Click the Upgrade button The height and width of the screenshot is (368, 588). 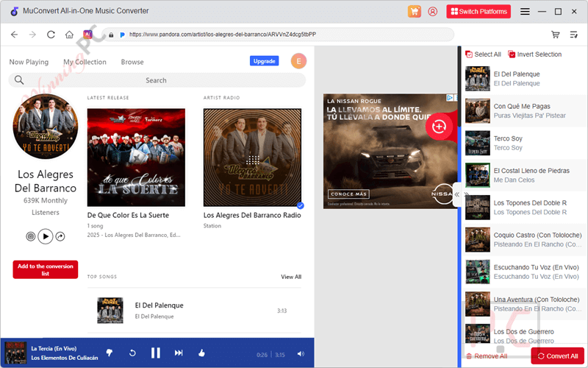click(x=265, y=61)
